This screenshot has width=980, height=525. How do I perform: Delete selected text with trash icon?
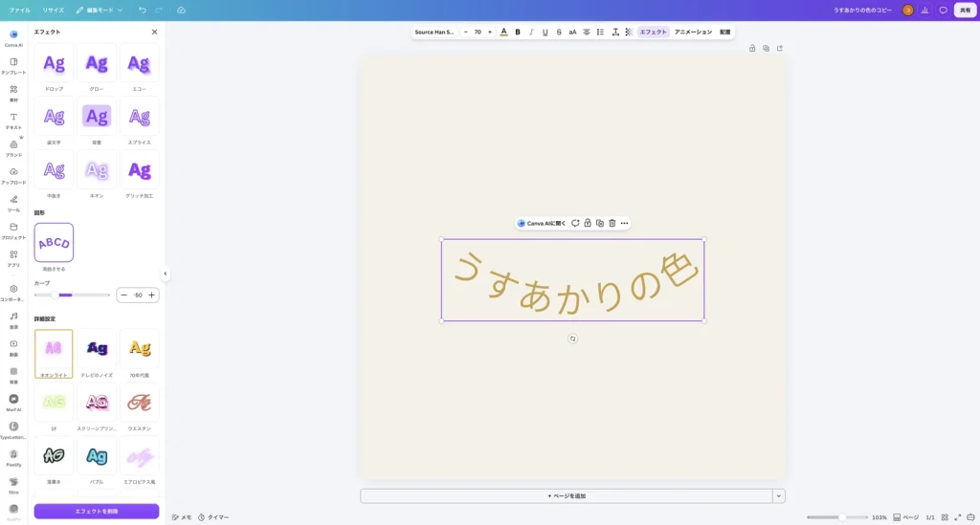click(612, 224)
